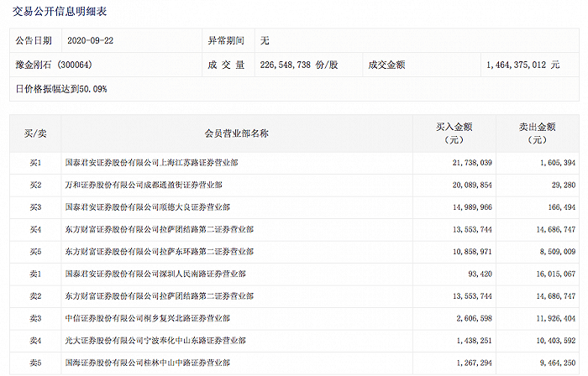Click sell amount 9,464,250
Screen dimensions: 588x376
coord(558,363)
